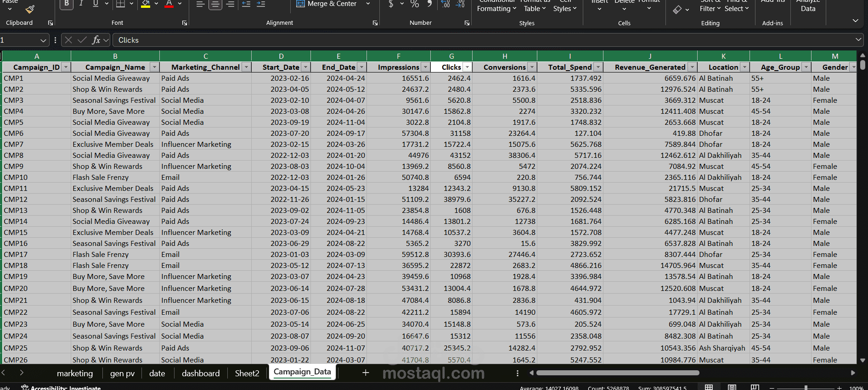Open Total_Spend filter dropdown

pos(597,67)
